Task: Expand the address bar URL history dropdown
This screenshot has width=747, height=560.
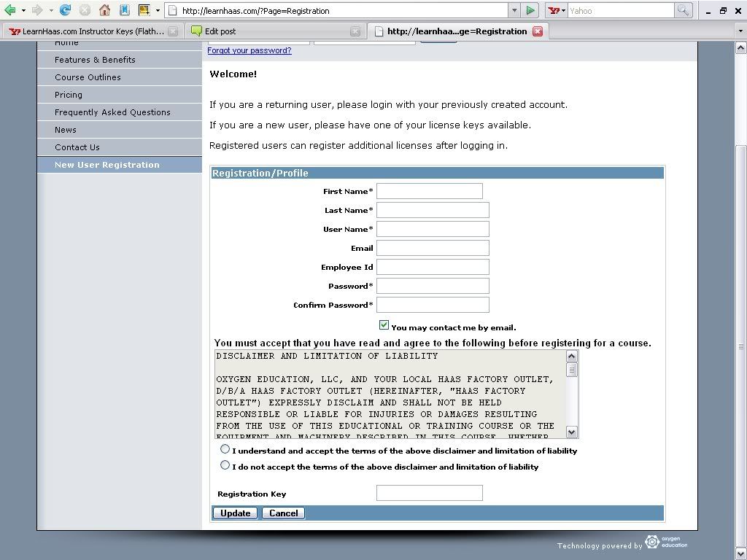Action: click(x=514, y=10)
